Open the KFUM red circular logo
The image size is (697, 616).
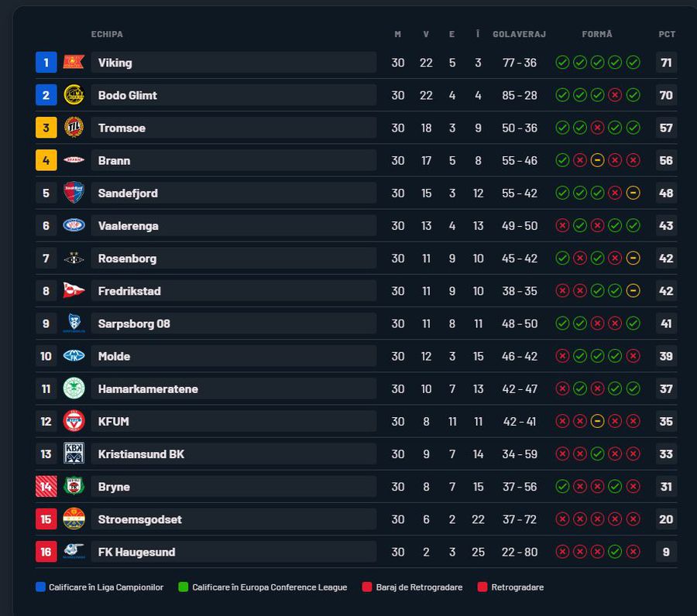coord(74,421)
